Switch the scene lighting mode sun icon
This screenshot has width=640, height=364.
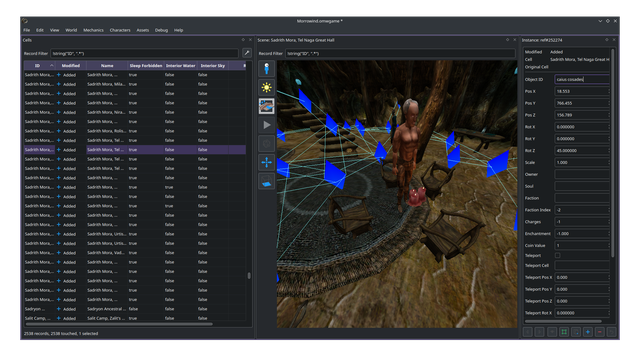point(267,87)
